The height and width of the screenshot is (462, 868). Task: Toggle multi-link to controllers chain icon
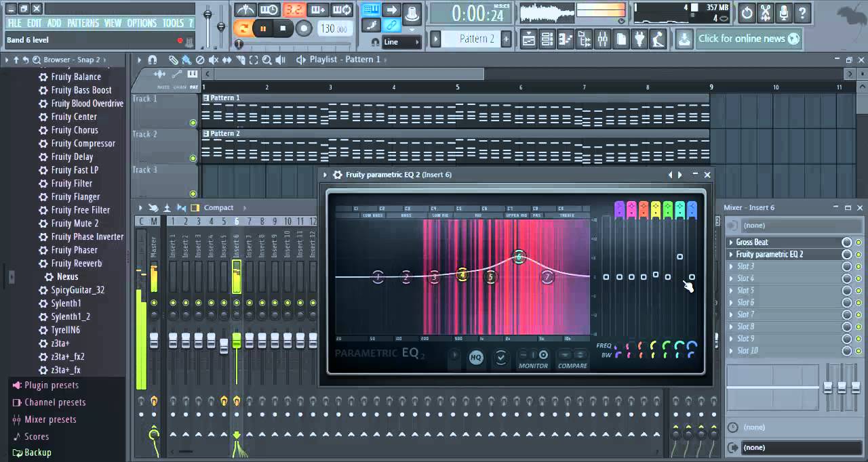pyautogui.click(x=392, y=26)
